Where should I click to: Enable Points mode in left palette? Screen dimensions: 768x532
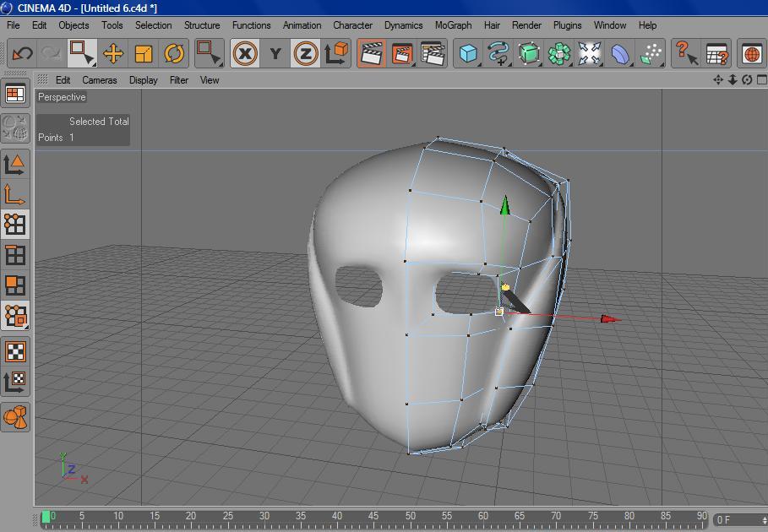point(15,225)
